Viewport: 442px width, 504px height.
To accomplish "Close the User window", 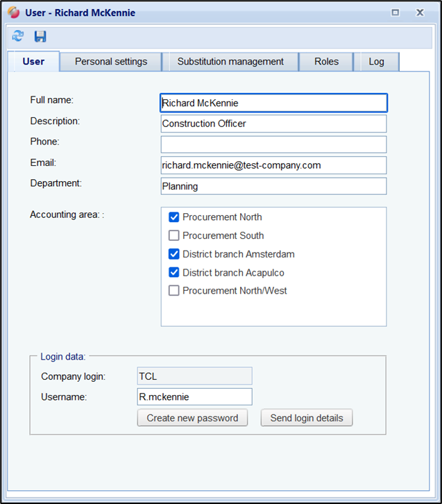I will click(420, 12).
